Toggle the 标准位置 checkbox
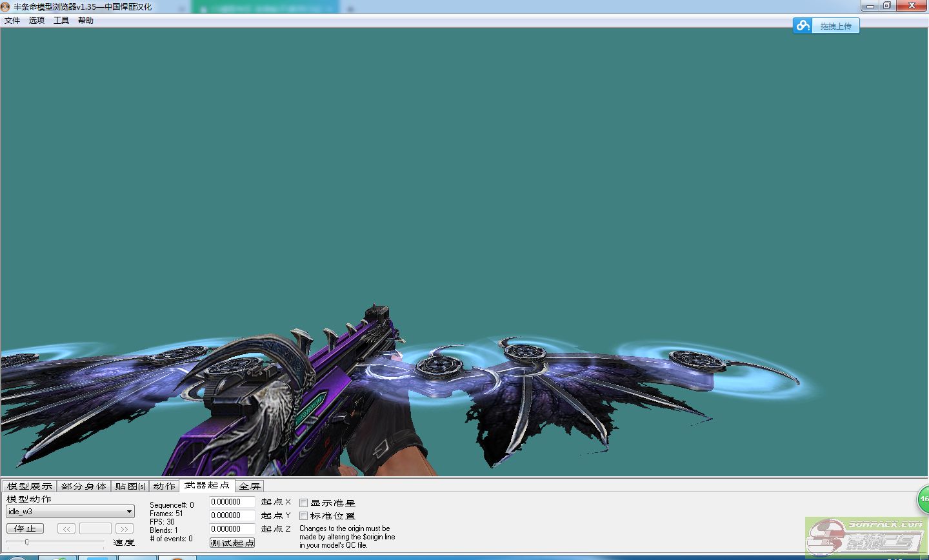The height and width of the screenshot is (560, 929). (x=303, y=516)
